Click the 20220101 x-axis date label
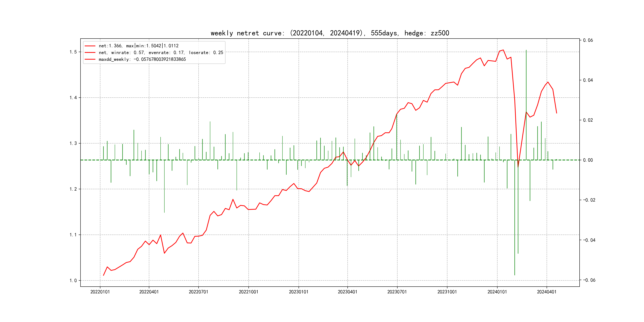 [x=100, y=292]
